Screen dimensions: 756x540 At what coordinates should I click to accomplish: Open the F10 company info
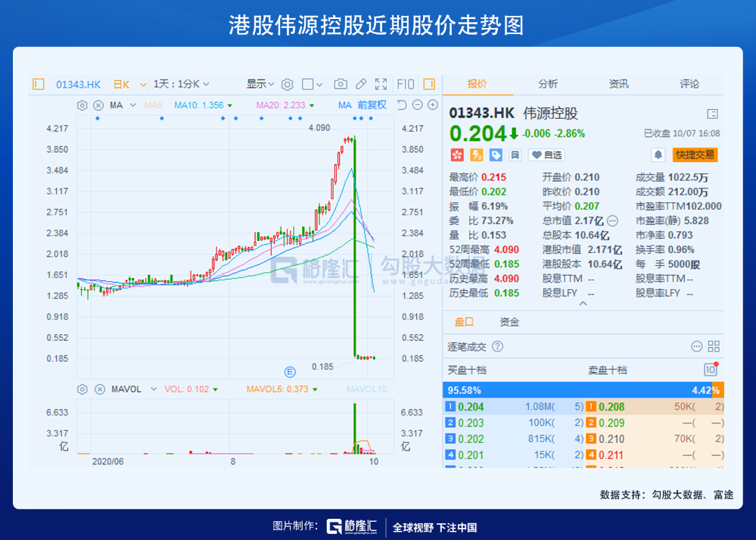(x=405, y=85)
